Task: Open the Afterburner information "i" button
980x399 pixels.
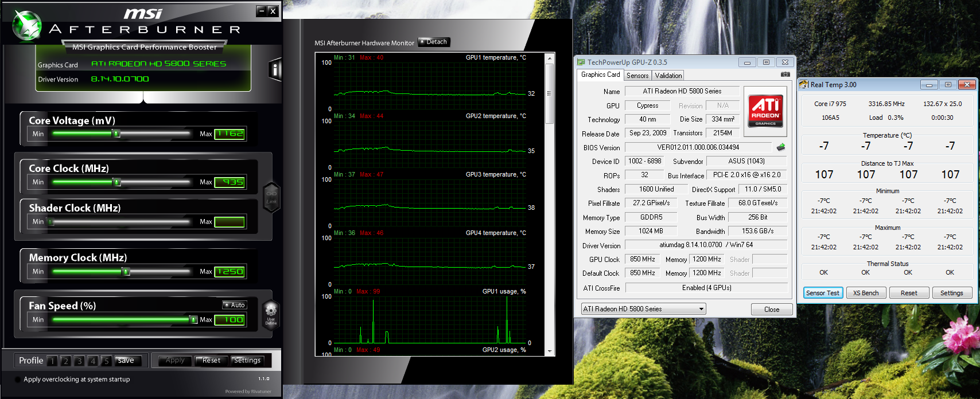Action: coord(275,70)
